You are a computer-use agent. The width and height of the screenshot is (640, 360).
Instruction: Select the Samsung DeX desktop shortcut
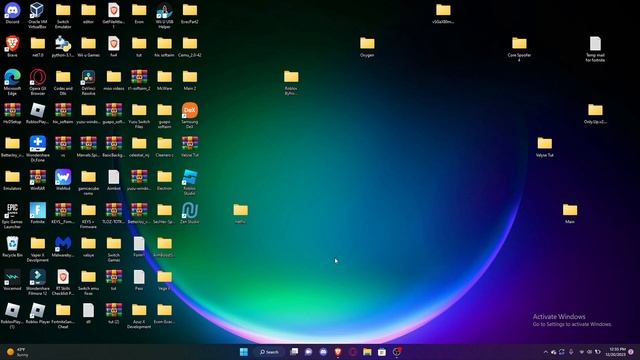point(190,116)
